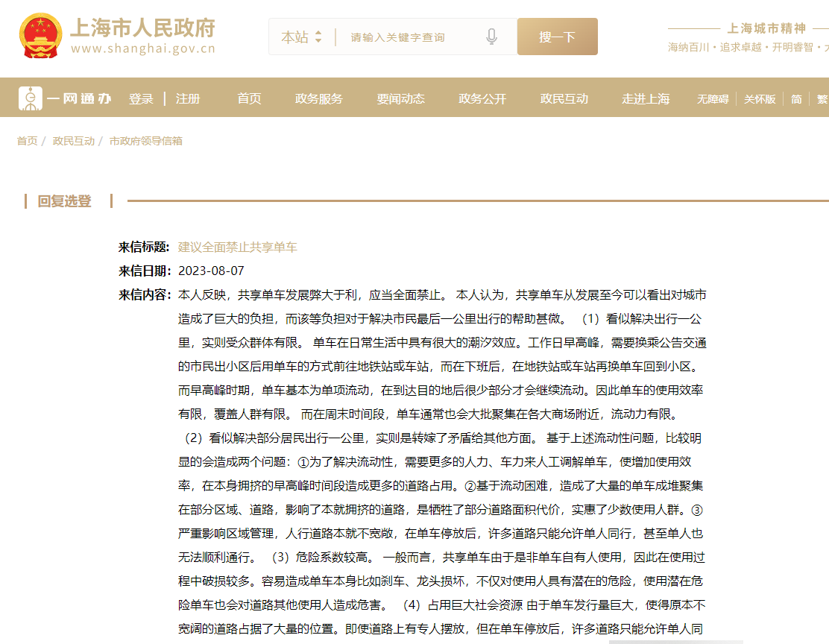Click the microphone voice search icon
This screenshot has height=644, width=829.
491,37
